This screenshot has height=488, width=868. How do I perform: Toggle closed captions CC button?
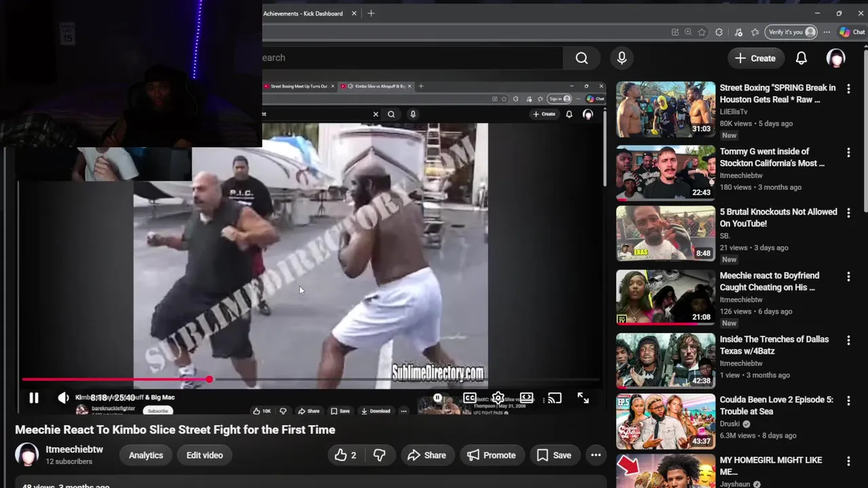(x=469, y=398)
